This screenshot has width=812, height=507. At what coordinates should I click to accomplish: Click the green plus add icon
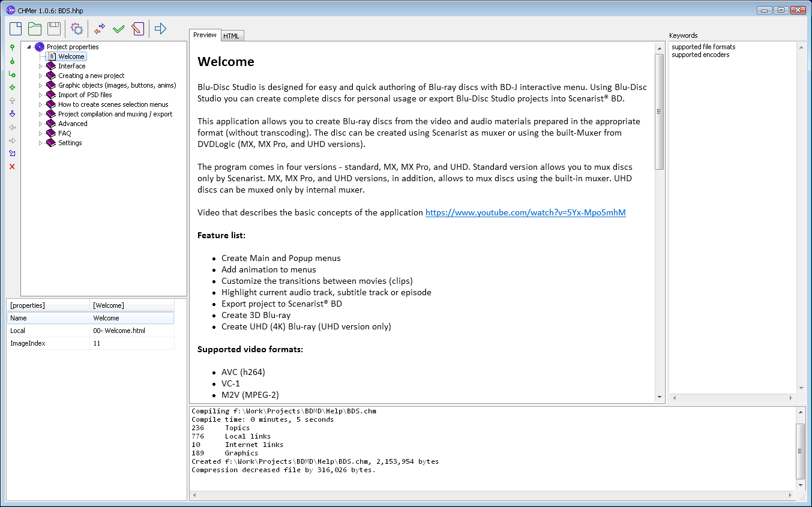point(12,87)
